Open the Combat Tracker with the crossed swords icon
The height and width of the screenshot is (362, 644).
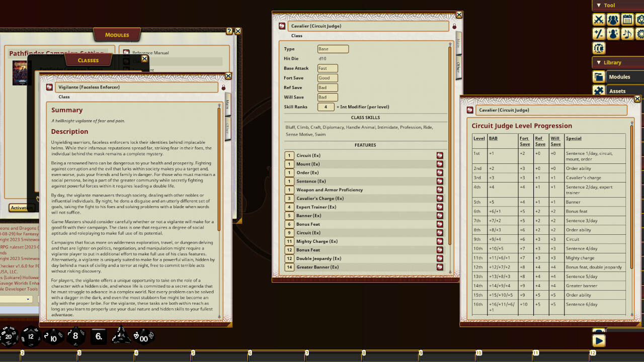[x=599, y=20]
